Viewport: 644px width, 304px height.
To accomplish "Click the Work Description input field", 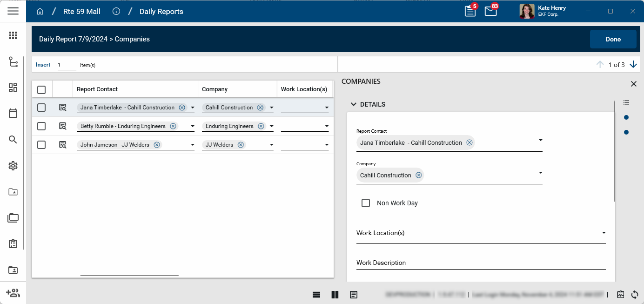I will click(x=481, y=263).
